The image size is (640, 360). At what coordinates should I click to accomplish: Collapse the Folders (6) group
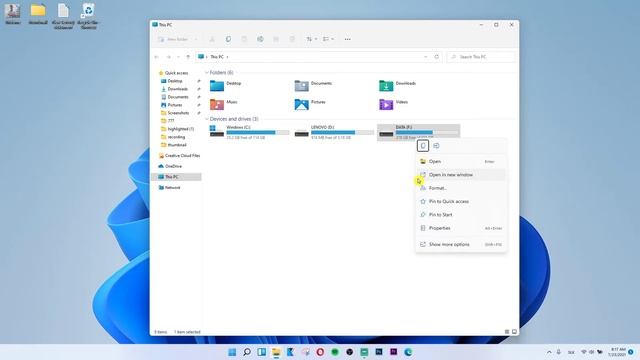tap(207, 73)
